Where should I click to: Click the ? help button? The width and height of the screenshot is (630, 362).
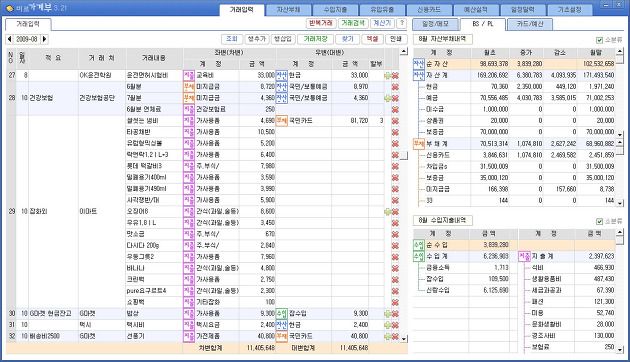[402, 23]
